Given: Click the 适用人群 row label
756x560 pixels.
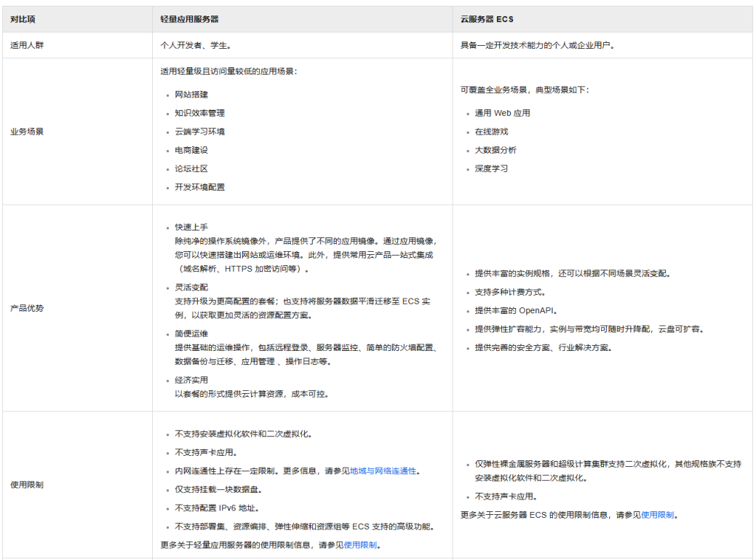Looking at the screenshot, I should click(x=27, y=45).
